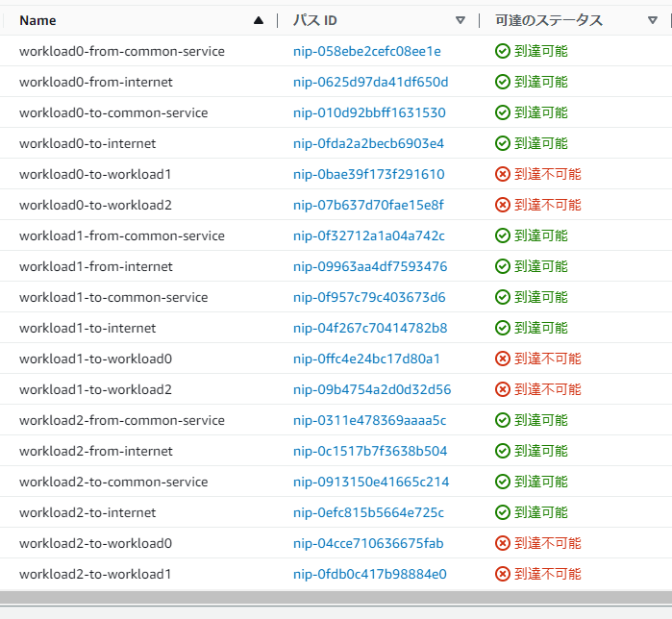This screenshot has width=672, height=619.
Task: Click reachable check icon for workload2-from-common-service
Action: pos(502,420)
